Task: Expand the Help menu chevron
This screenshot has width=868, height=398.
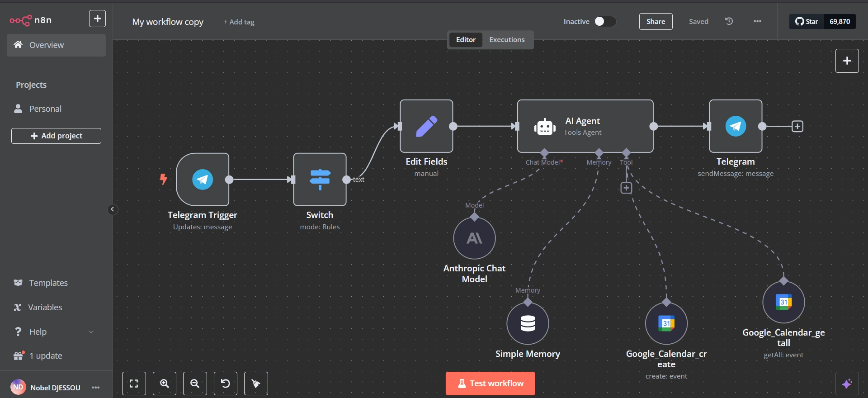Action: pos(91,332)
